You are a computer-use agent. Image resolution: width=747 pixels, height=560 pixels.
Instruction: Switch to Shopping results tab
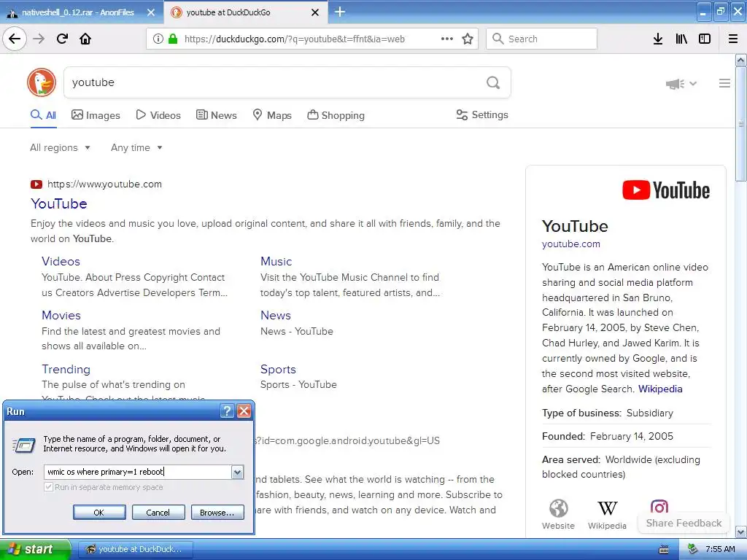pos(336,115)
